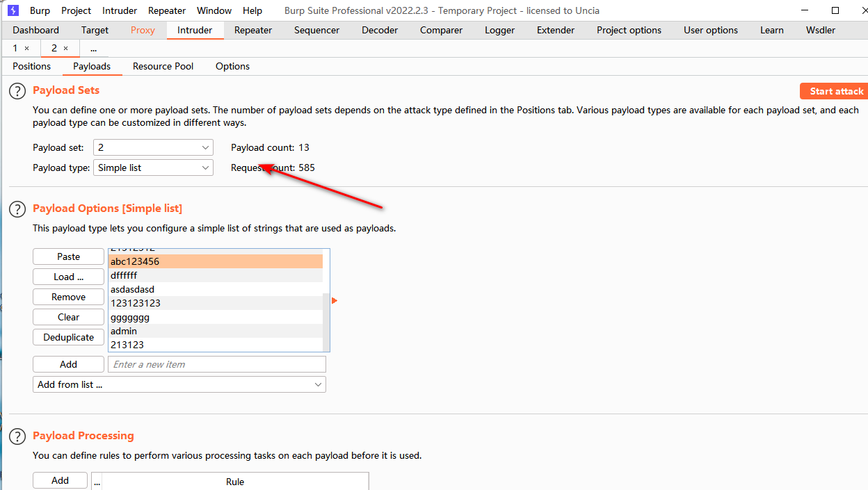Open the Payload type dropdown
Viewport: 868px width, 490px height.
click(x=153, y=168)
